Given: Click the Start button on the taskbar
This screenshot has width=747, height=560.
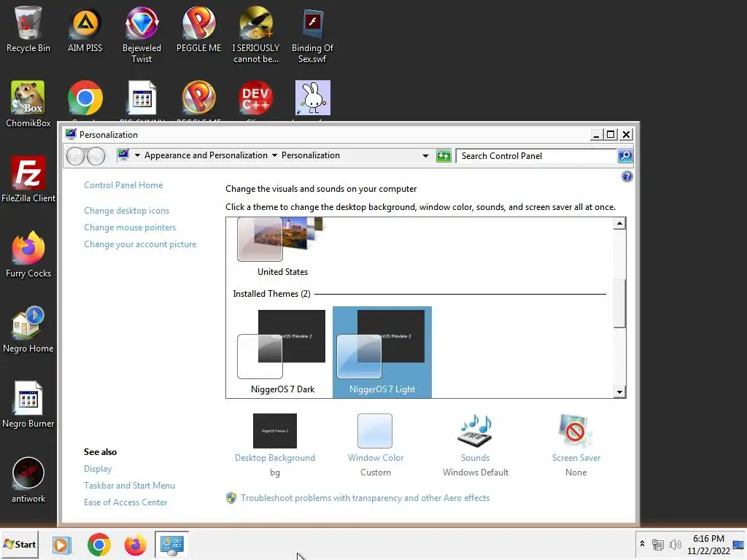Looking at the screenshot, I should click(20, 544).
